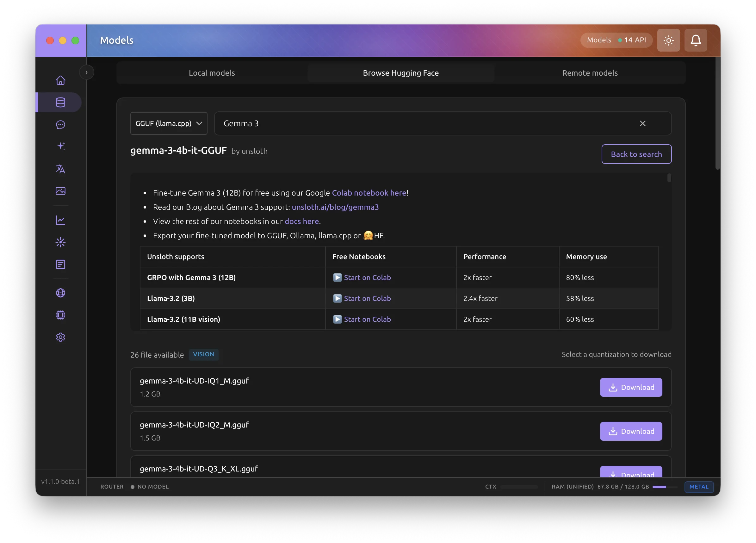This screenshot has width=756, height=543.
Task: Switch to the Local models tab
Action: [x=212, y=73]
